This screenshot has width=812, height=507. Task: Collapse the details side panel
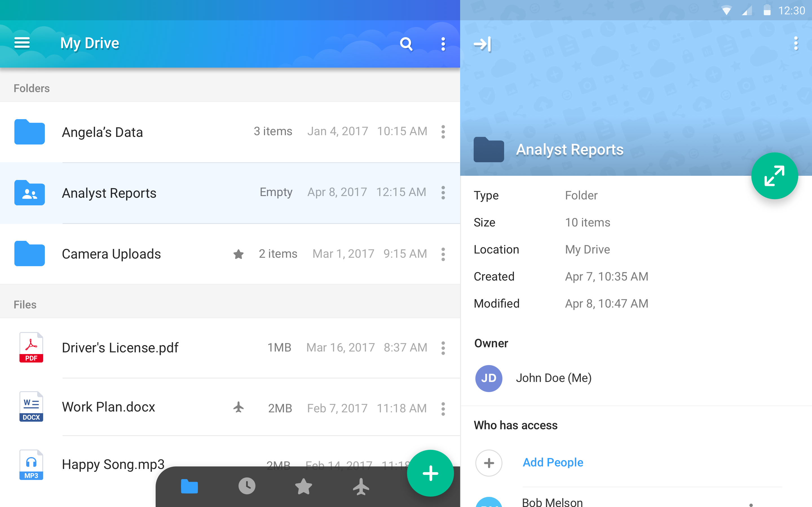click(x=482, y=44)
